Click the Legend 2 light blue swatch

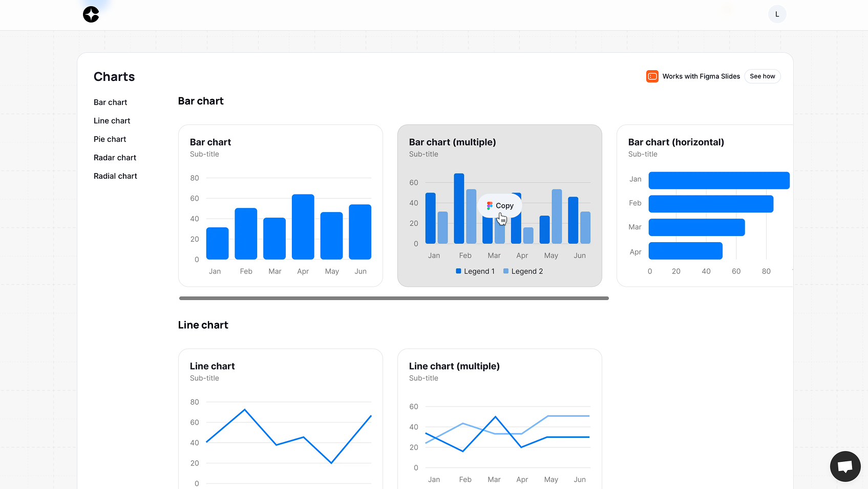[x=506, y=271]
